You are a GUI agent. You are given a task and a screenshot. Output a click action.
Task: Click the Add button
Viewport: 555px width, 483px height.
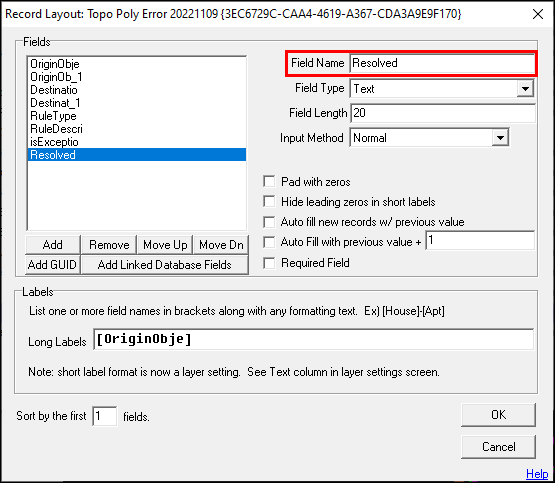click(53, 245)
